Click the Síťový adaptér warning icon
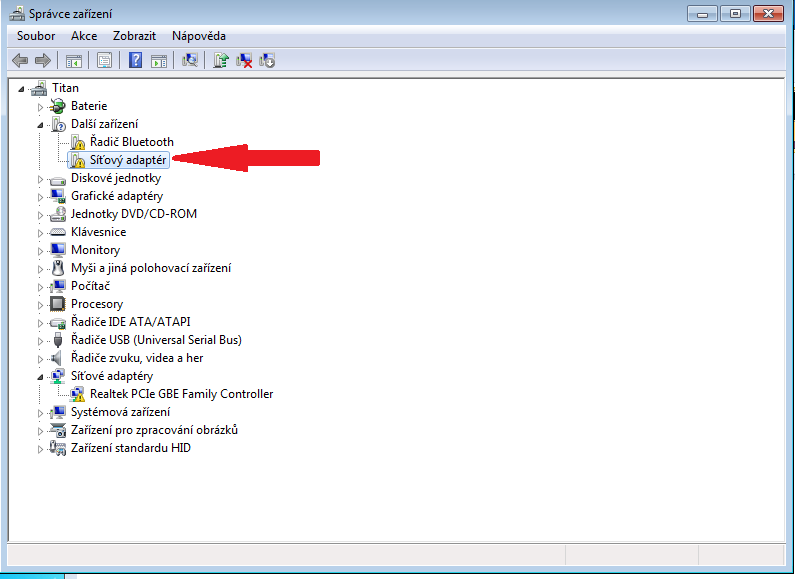 pyautogui.click(x=78, y=160)
